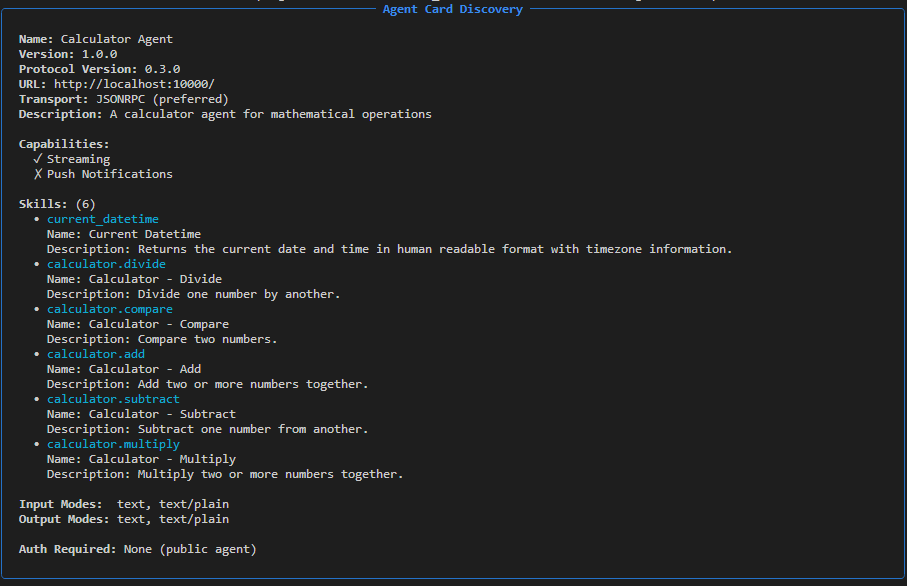Click the Capabilities heading
The image size is (907, 586).
tap(64, 144)
